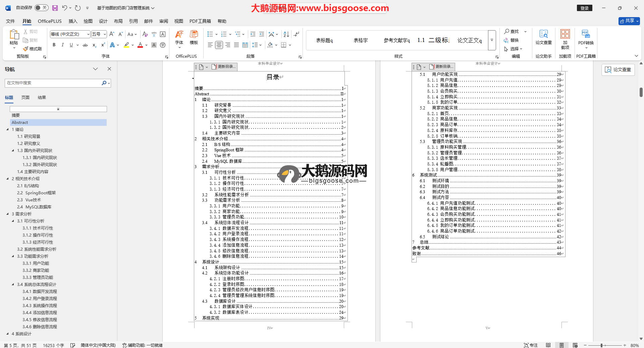Click the italic formatting icon
This screenshot has height=348, width=644.
coord(62,45)
